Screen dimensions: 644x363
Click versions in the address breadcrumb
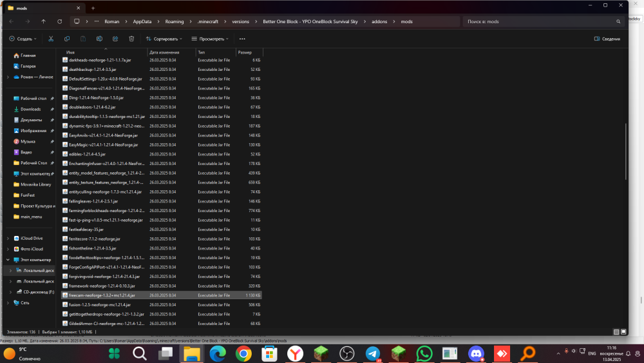coord(241,21)
